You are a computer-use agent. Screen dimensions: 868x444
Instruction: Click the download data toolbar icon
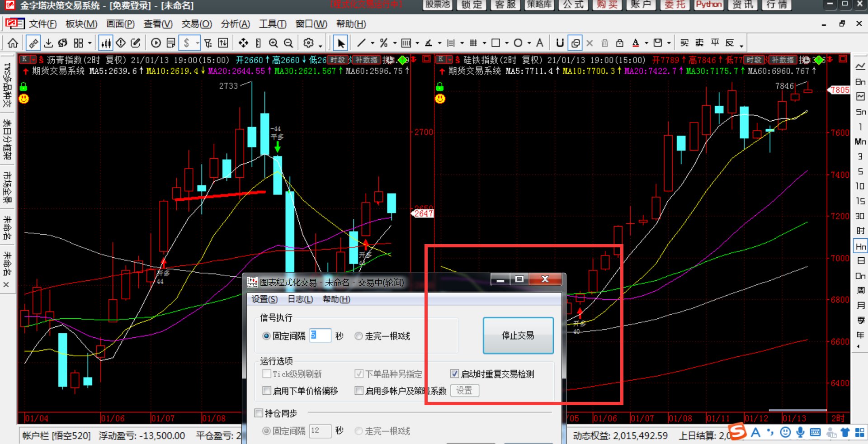(x=48, y=43)
